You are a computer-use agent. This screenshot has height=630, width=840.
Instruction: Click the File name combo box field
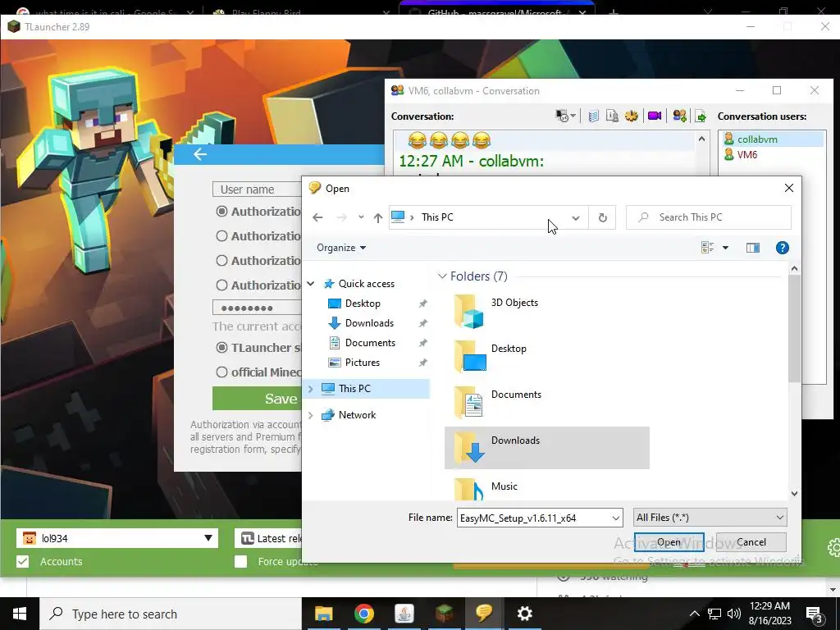(533, 518)
